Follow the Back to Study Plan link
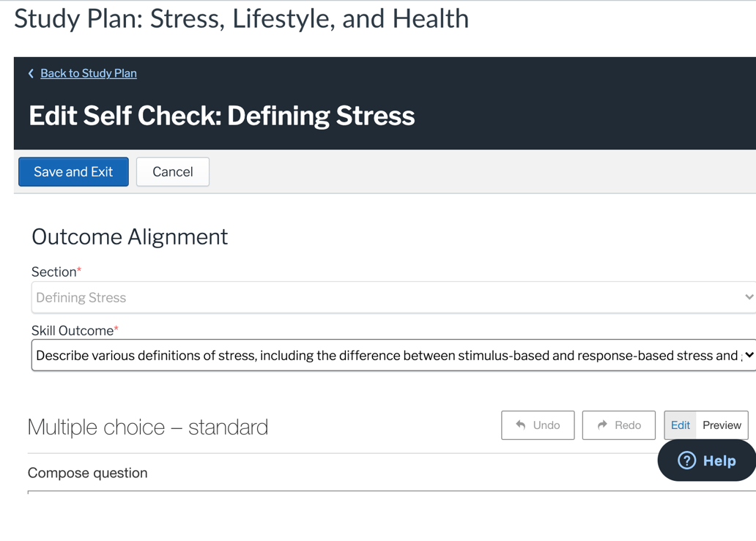Image resolution: width=756 pixels, height=541 pixels. tap(88, 73)
